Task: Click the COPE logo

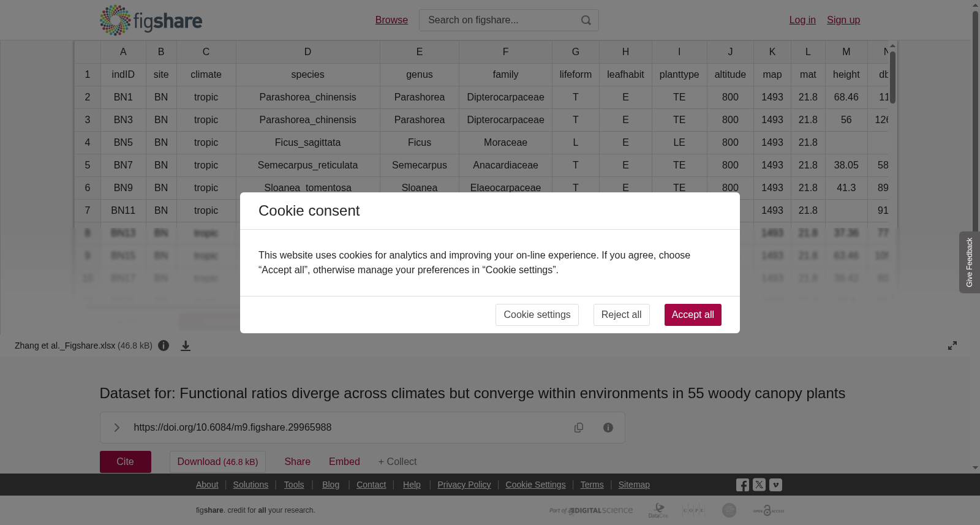Action: (x=693, y=510)
